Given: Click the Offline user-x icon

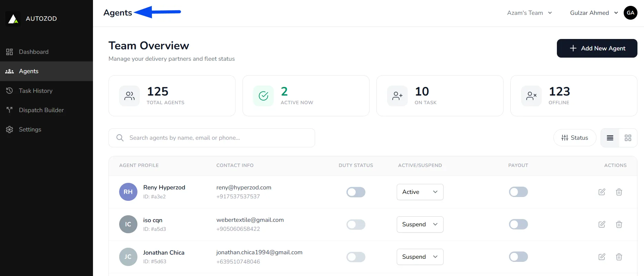Looking at the screenshot, I should pyautogui.click(x=531, y=96).
